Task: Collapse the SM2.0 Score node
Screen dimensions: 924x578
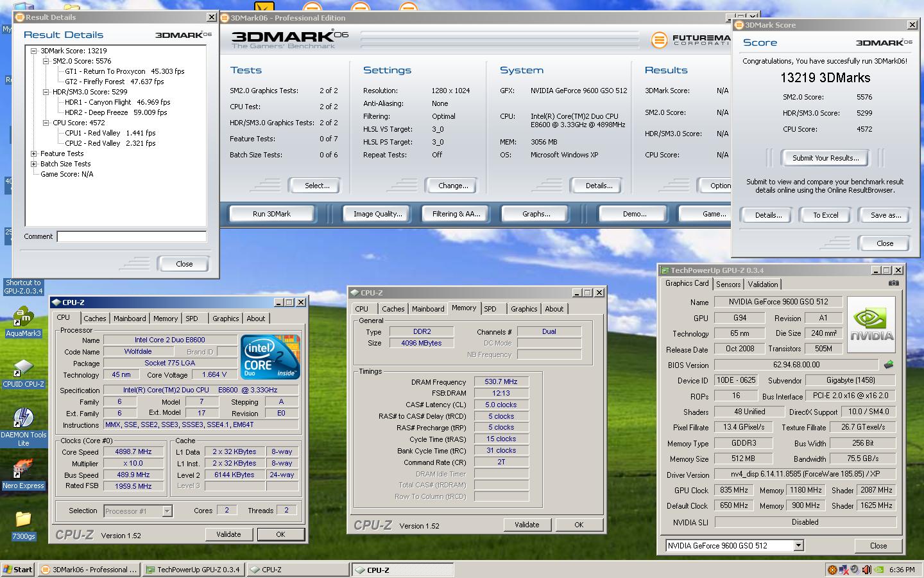Action: click(x=46, y=61)
